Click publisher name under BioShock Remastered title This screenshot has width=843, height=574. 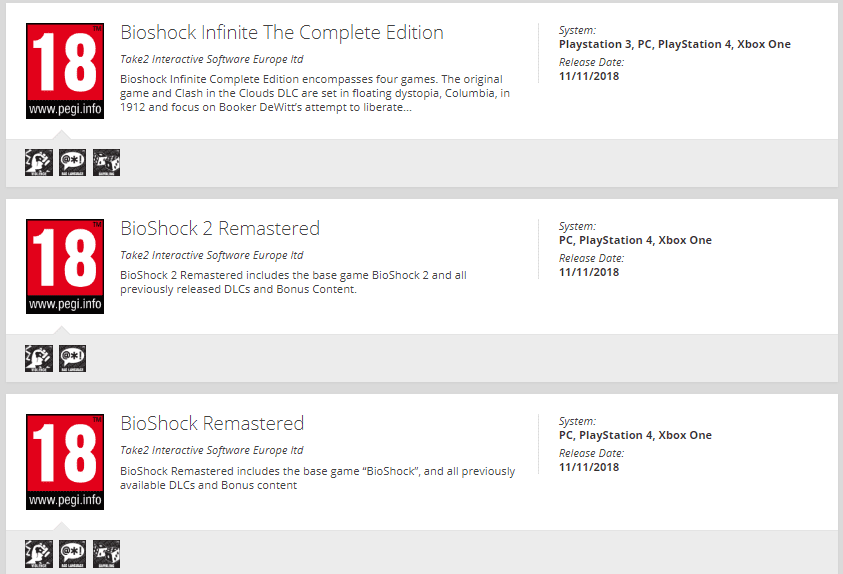coord(212,451)
